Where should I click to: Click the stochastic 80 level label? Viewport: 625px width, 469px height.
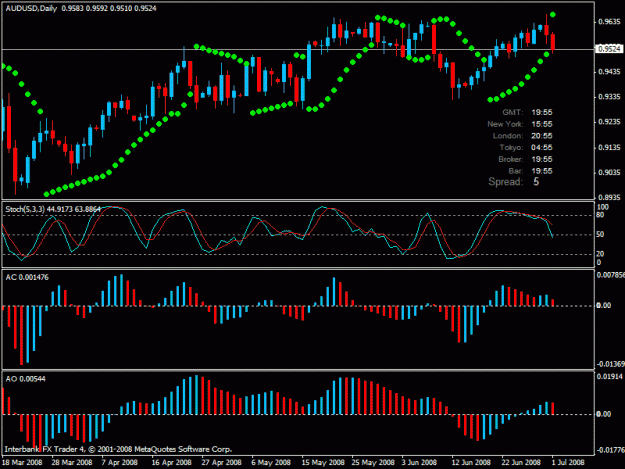pos(600,215)
